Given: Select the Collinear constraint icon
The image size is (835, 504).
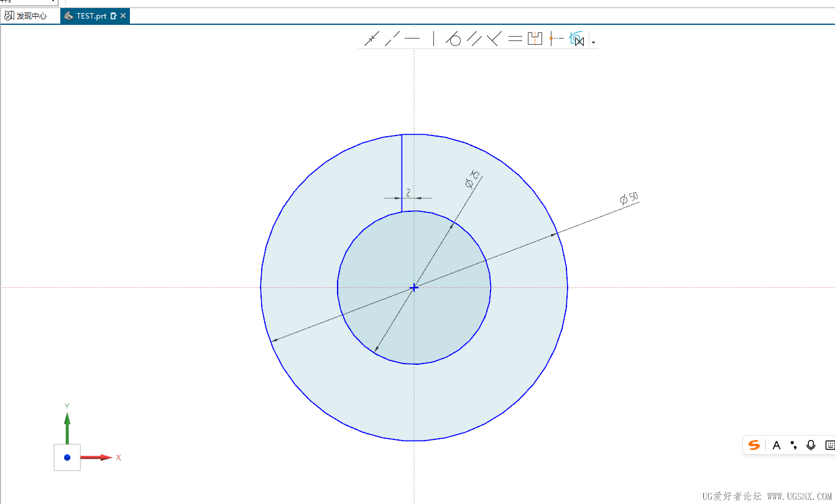Looking at the screenshot, I should [392, 39].
